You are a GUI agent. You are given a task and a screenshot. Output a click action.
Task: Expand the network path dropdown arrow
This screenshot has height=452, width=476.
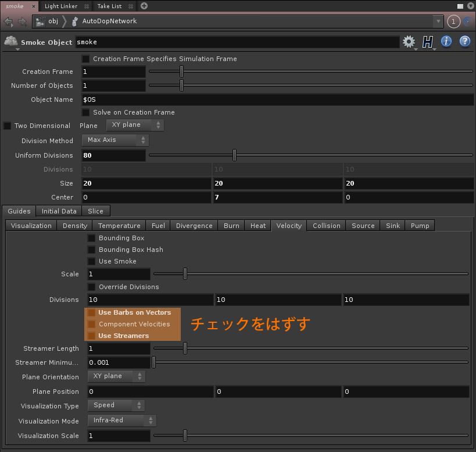[x=438, y=22]
